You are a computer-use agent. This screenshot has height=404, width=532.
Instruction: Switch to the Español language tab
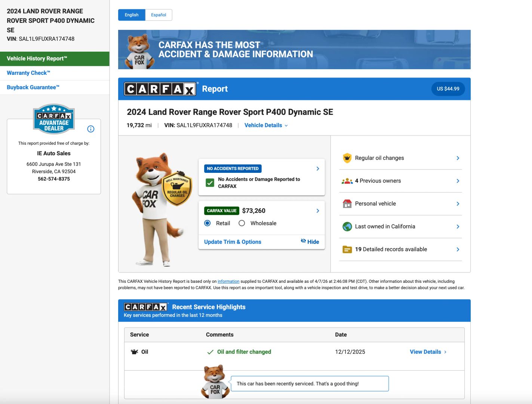[x=159, y=15]
